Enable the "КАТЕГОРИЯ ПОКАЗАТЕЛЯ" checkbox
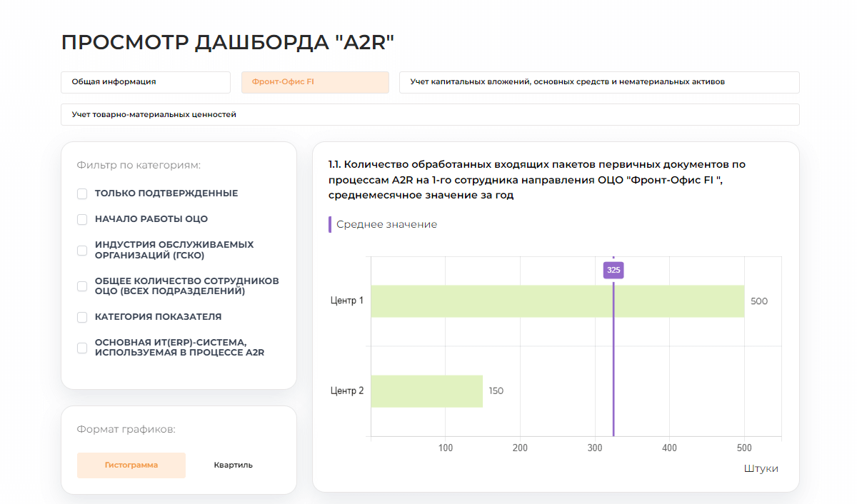 click(82, 316)
